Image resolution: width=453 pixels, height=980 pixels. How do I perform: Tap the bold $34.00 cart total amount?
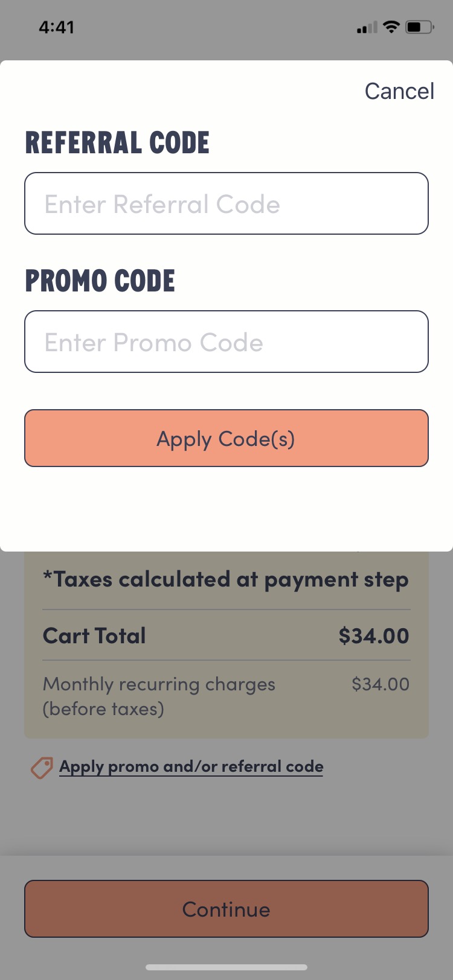[374, 635]
